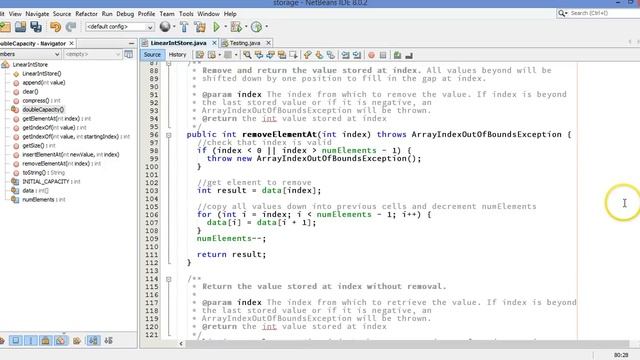
Task: Click Clean and Build Project icon
Action: tap(200, 27)
